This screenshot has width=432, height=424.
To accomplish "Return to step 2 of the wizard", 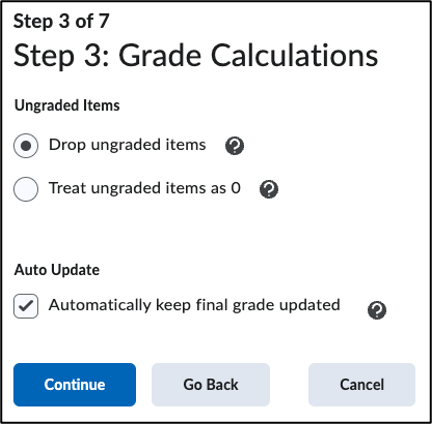I will [x=211, y=385].
